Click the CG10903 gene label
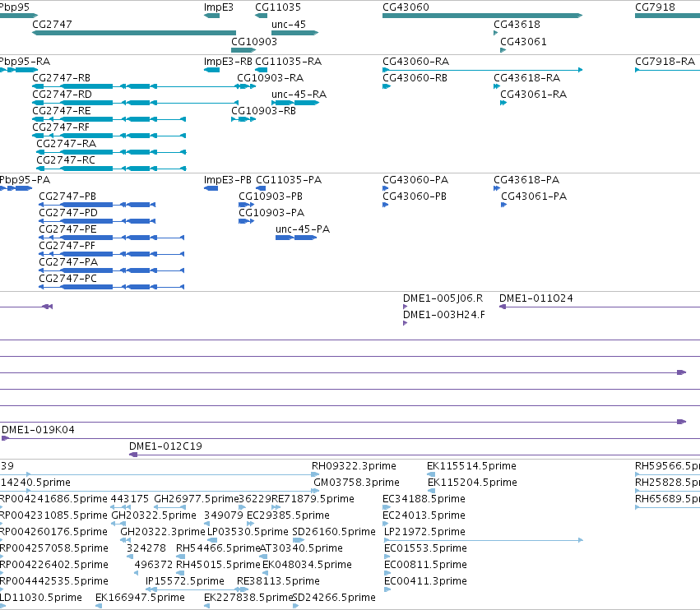Image resolution: width=700 pixels, height=610 pixels. coord(254,41)
